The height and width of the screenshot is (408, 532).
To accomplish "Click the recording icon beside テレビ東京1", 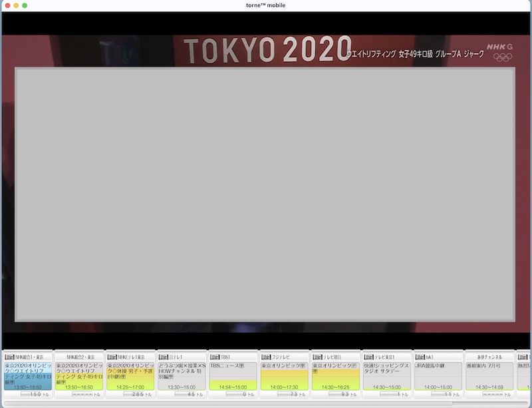I will tap(368, 357).
